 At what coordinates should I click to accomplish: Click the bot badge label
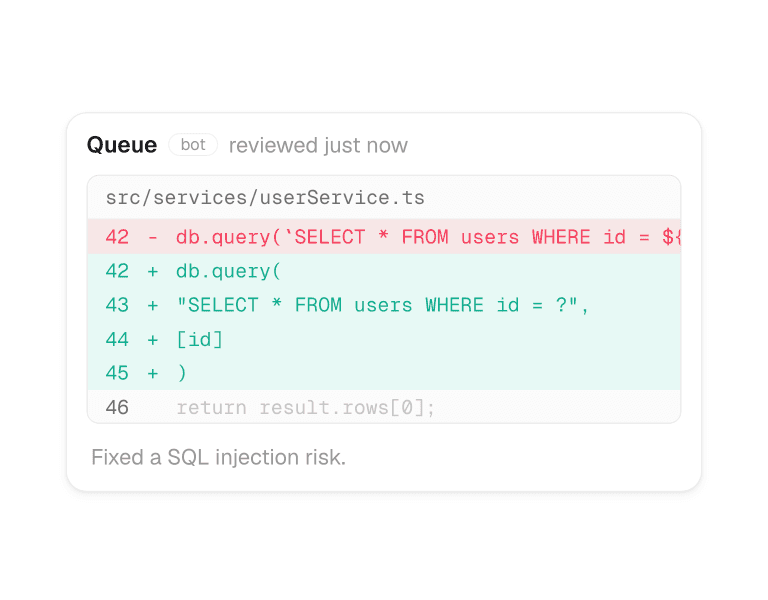tap(193, 144)
